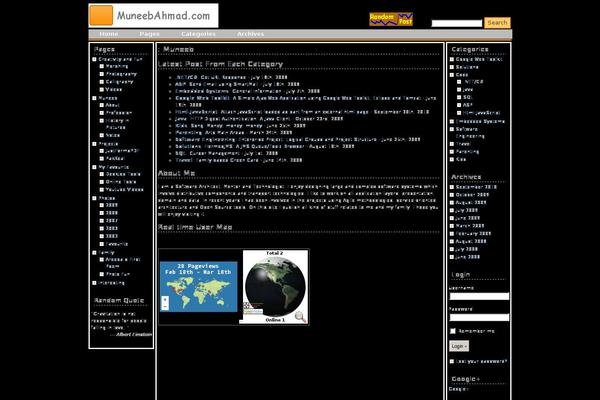Open the Interesting page link
Viewport: 600px width, 400px height.
click(x=111, y=283)
